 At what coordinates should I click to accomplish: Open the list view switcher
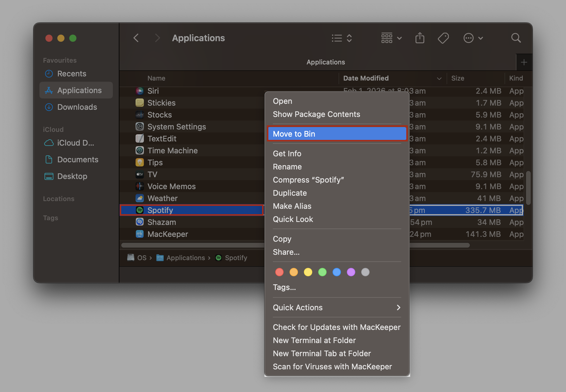[x=342, y=38]
